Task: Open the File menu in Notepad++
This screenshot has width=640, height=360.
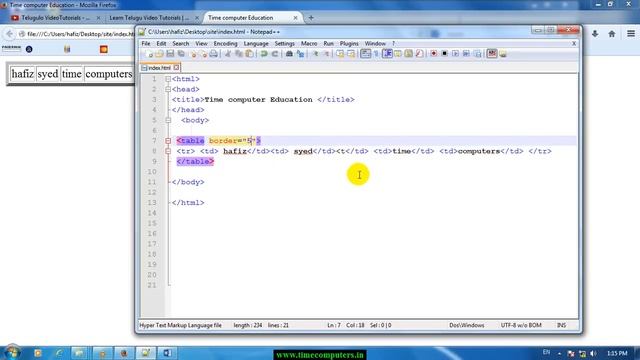Action: (146, 43)
